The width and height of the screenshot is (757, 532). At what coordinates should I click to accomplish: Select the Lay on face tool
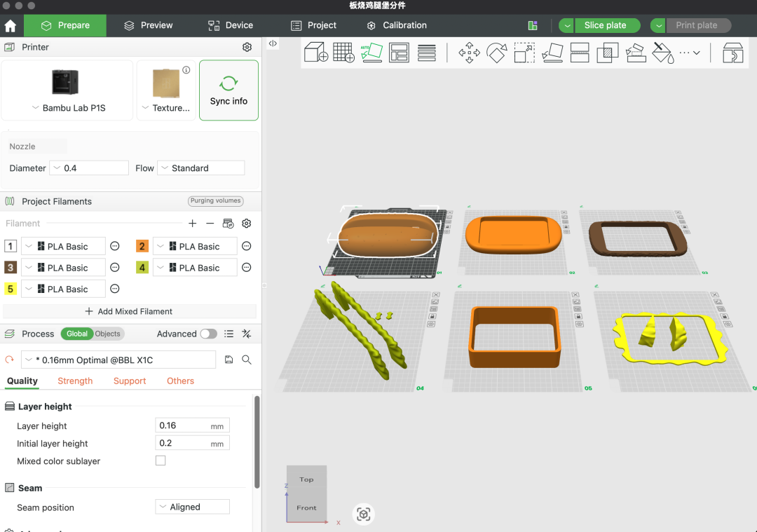(x=552, y=53)
